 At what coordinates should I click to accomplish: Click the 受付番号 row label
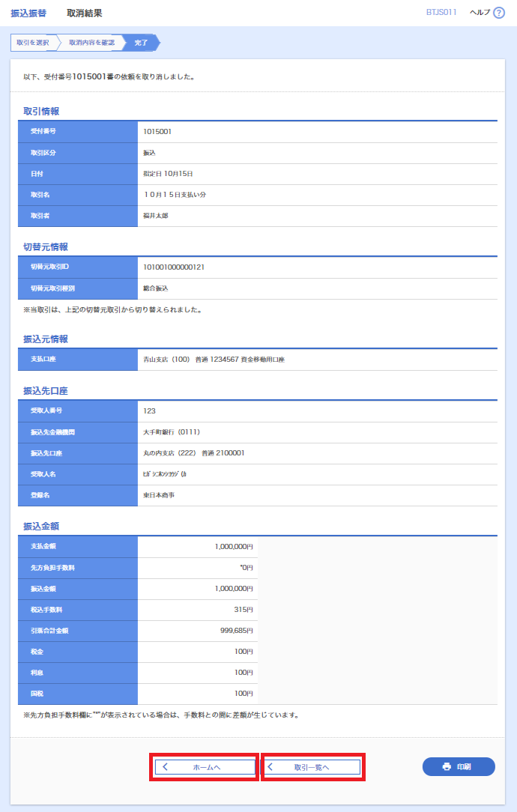(43, 132)
